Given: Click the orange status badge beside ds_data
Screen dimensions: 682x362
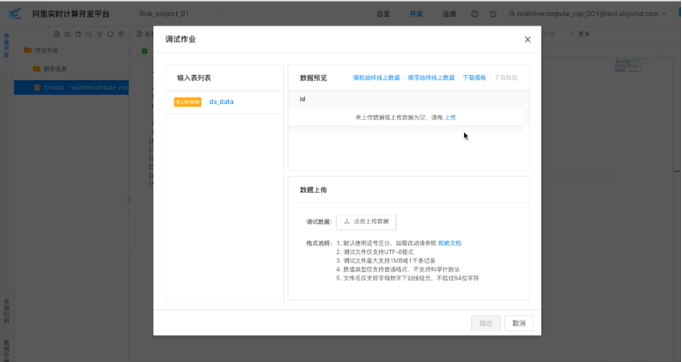Looking at the screenshot, I should pyautogui.click(x=187, y=102).
